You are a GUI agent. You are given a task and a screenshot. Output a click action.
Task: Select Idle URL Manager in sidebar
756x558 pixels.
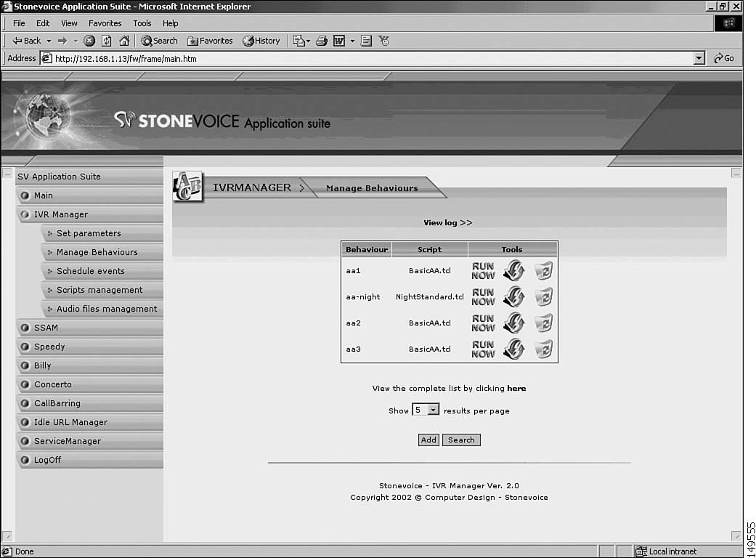89,422
